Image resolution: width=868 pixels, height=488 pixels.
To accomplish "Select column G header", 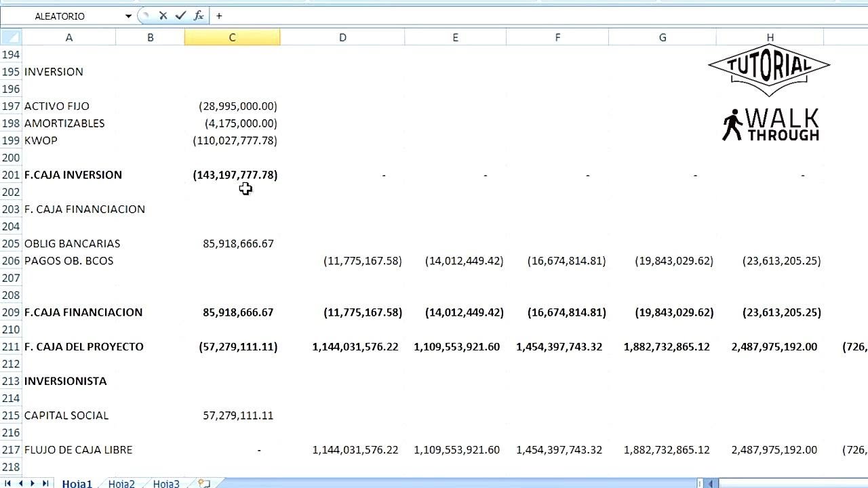I will 663,37.
